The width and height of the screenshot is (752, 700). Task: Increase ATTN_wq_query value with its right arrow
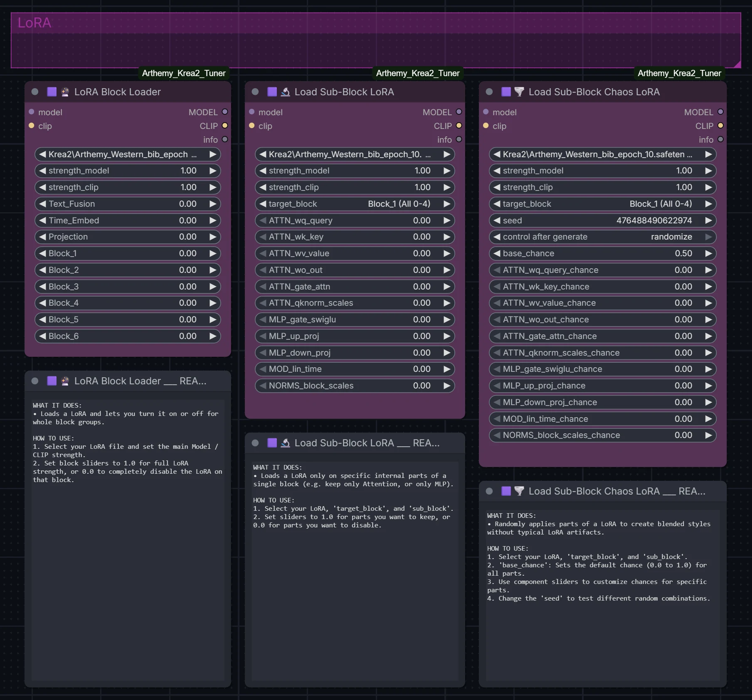pyautogui.click(x=447, y=220)
